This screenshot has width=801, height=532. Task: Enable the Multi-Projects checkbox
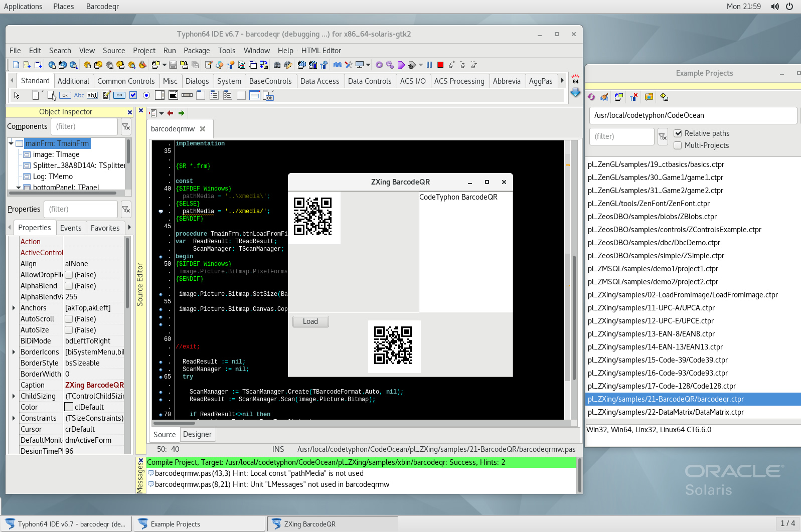point(678,145)
